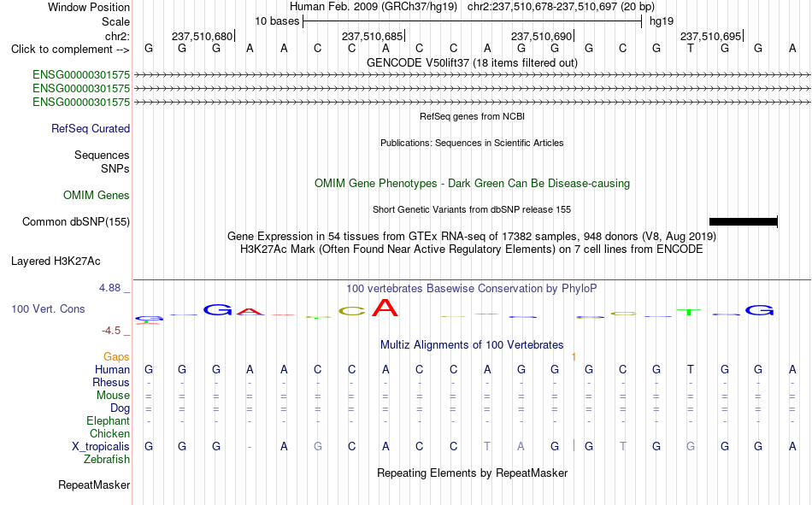
Task: Click the Dog species row label
Action: pos(120,408)
